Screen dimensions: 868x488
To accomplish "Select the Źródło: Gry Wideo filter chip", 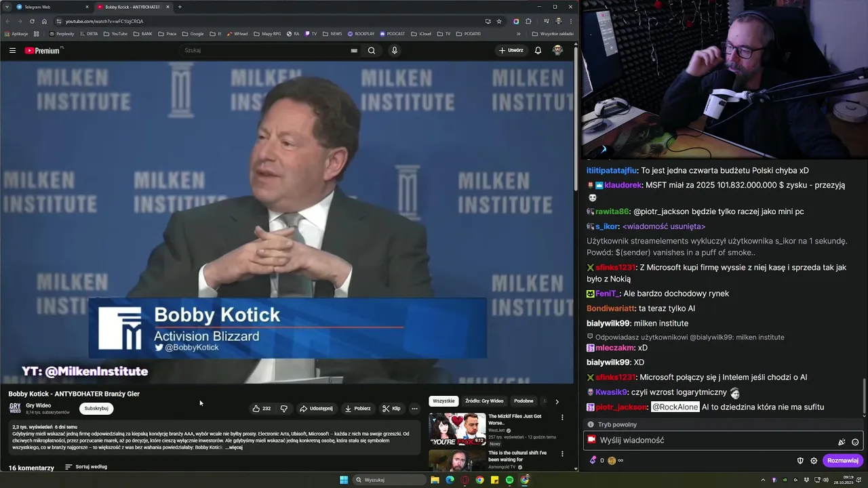I will click(484, 401).
